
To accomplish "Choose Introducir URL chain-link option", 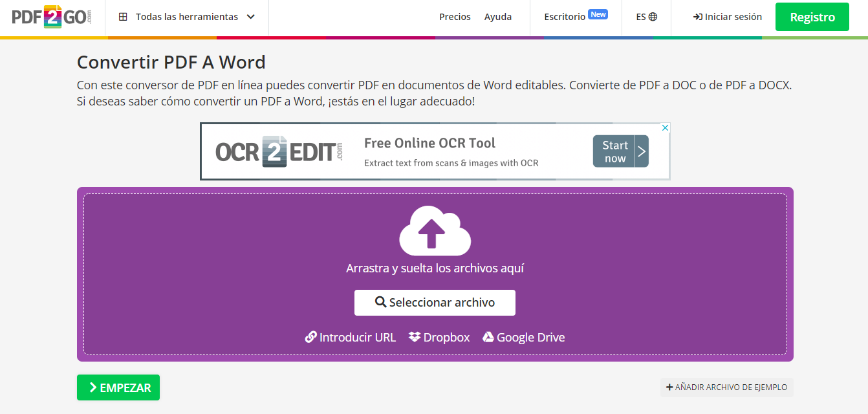I will 351,337.
